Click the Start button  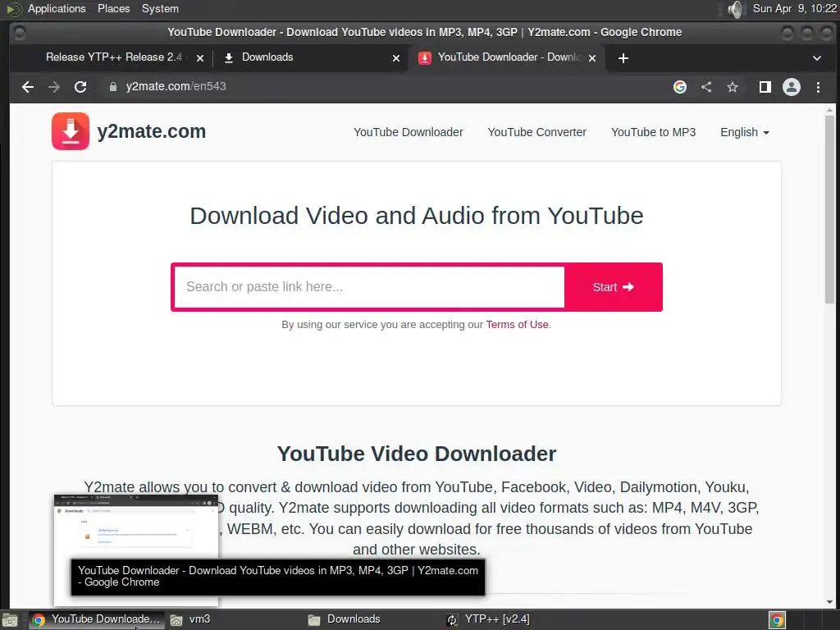[614, 287]
